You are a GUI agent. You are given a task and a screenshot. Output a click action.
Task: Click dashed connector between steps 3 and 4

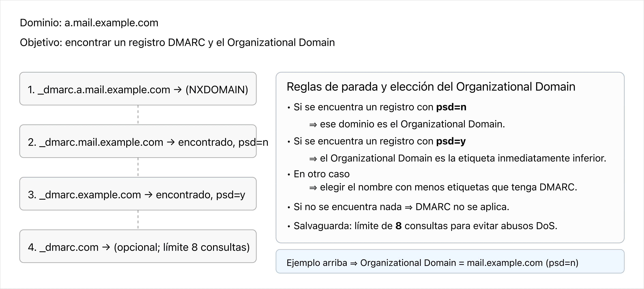138,220
